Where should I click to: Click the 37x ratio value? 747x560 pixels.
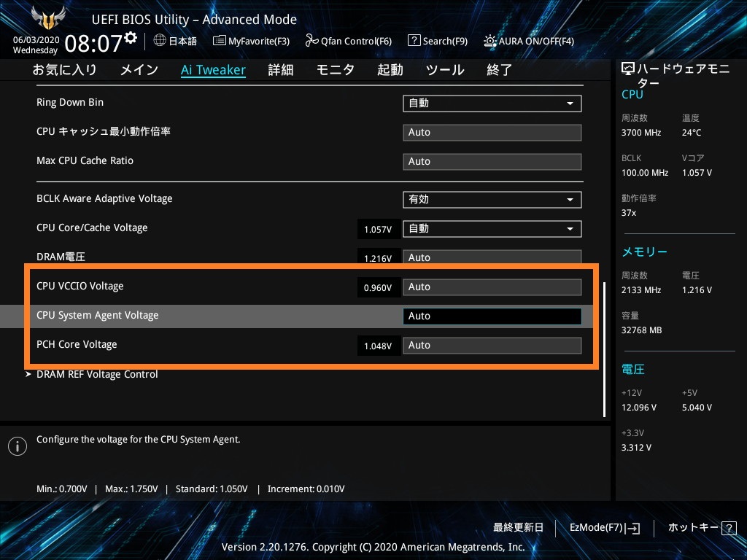pyautogui.click(x=629, y=213)
